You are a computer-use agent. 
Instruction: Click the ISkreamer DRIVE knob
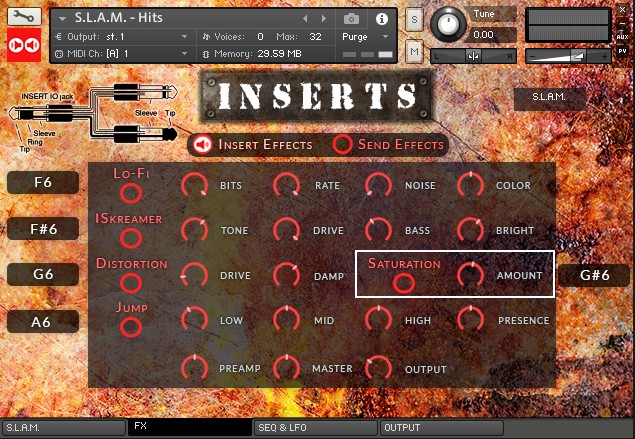(286, 230)
